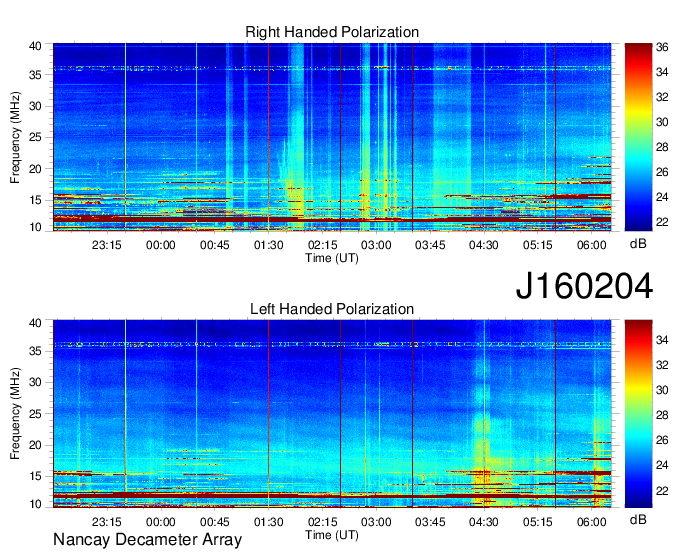The image size is (680, 552).
Task: Click the "Time (UT)" label under the right-handed plot
Action: [332, 258]
